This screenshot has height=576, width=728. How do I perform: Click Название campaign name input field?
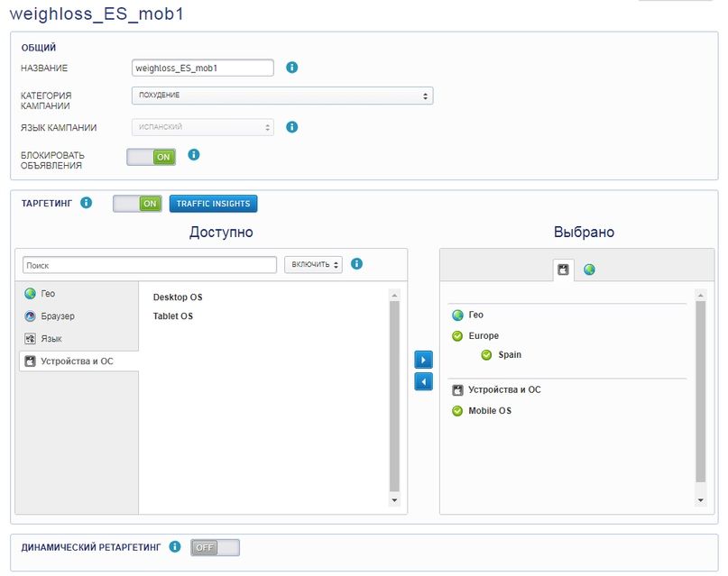[x=203, y=68]
